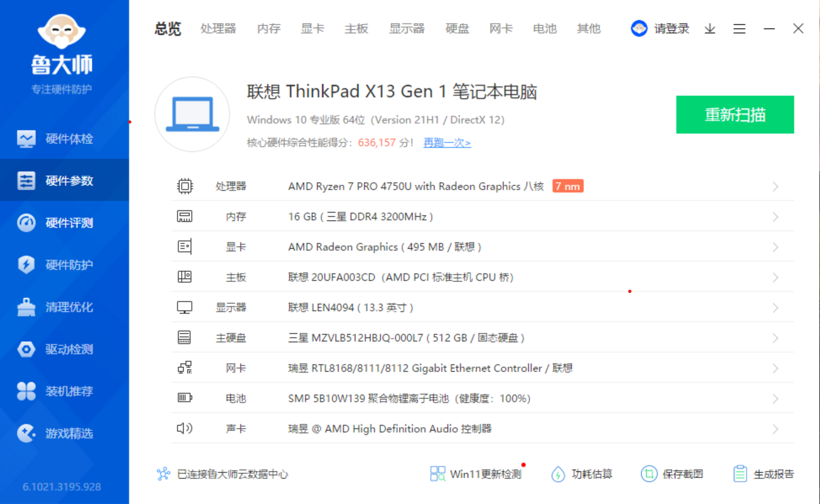Select 硬件参数 sidebar item
This screenshot has width=820, height=504.
(x=65, y=181)
